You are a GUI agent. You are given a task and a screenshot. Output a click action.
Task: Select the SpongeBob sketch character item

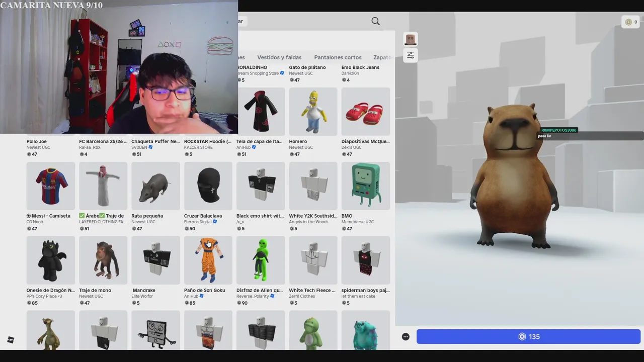click(155, 330)
